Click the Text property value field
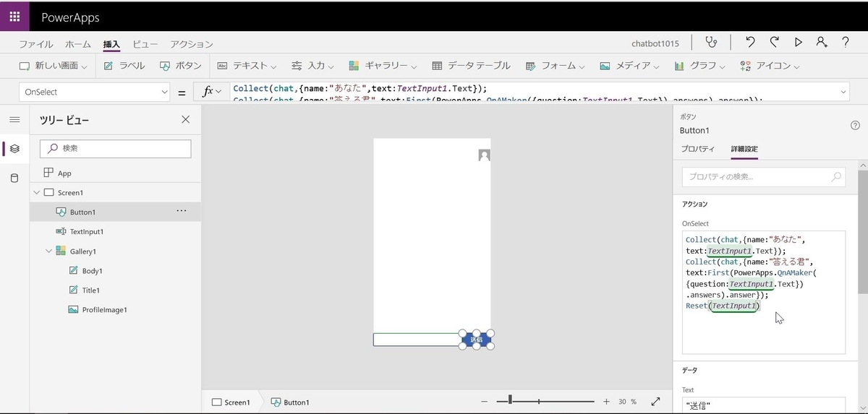Screen dimensions: 868x414 pyautogui.click(x=763, y=405)
